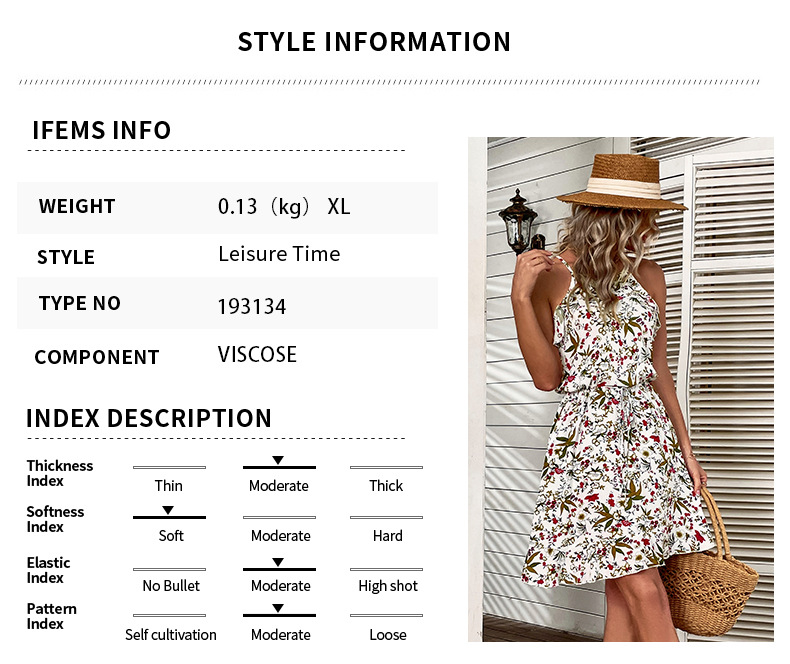Click Moderate in the Elastic Index row
The width and height of the screenshot is (790, 664).
281,585
